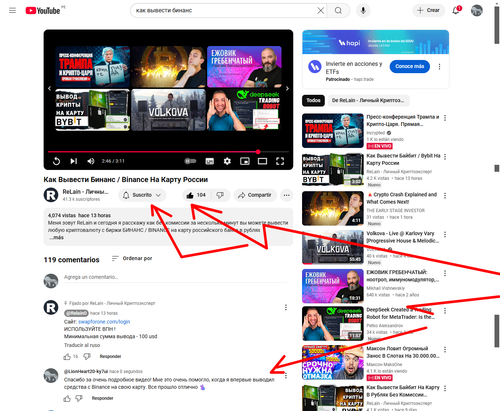
Task: Seek on the red progress bar
Action: (x=168, y=152)
